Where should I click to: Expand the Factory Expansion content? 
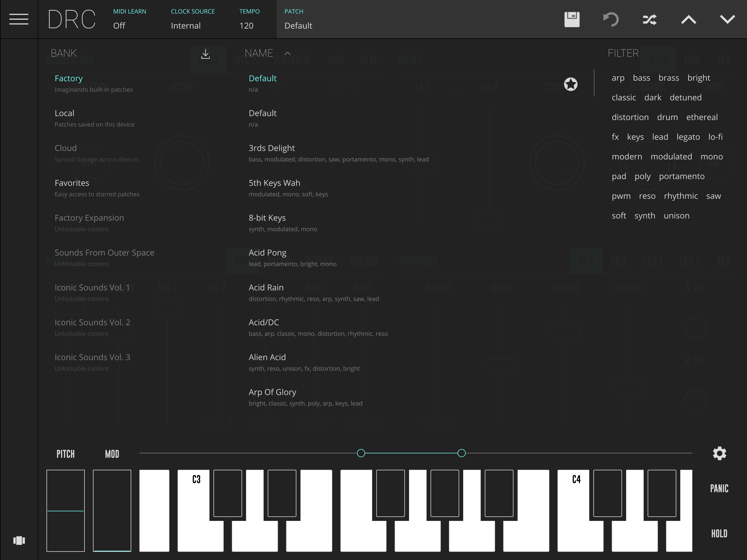[x=89, y=218]
